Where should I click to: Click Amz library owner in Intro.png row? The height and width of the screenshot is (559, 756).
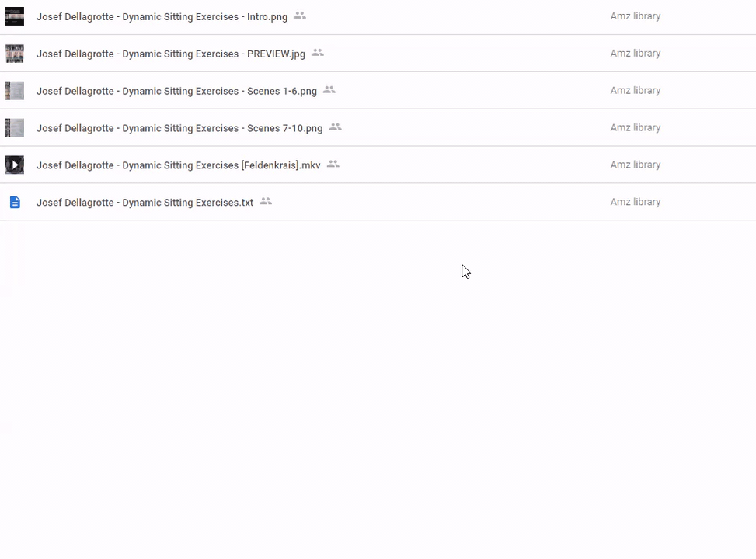[635, 16]
